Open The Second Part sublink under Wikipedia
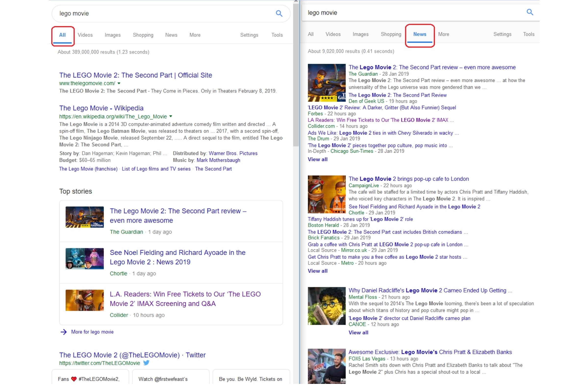Viewport: 588px width, 390px height. (213, 169)
